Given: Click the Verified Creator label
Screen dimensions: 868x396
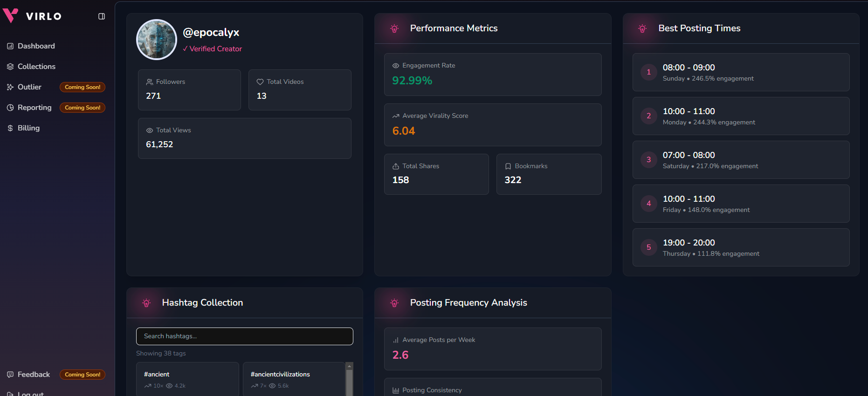Looking at the screenshot, I should point(212,49).
